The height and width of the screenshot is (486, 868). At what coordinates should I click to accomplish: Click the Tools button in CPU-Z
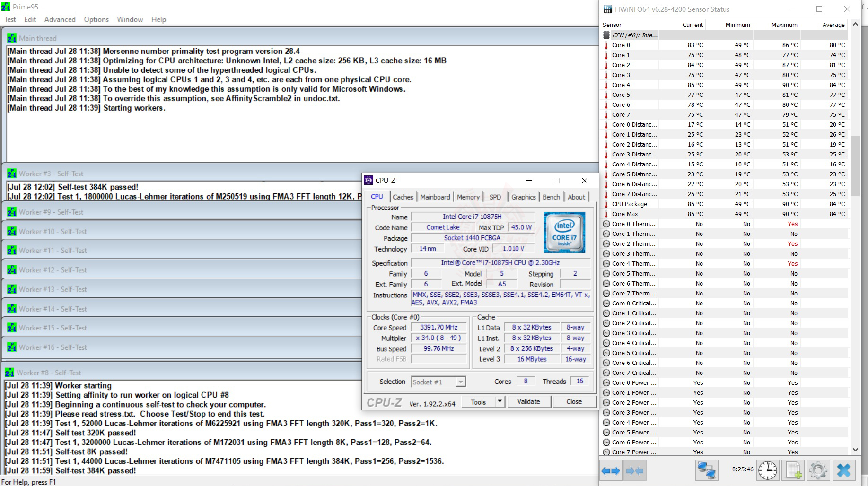(478, 402)
